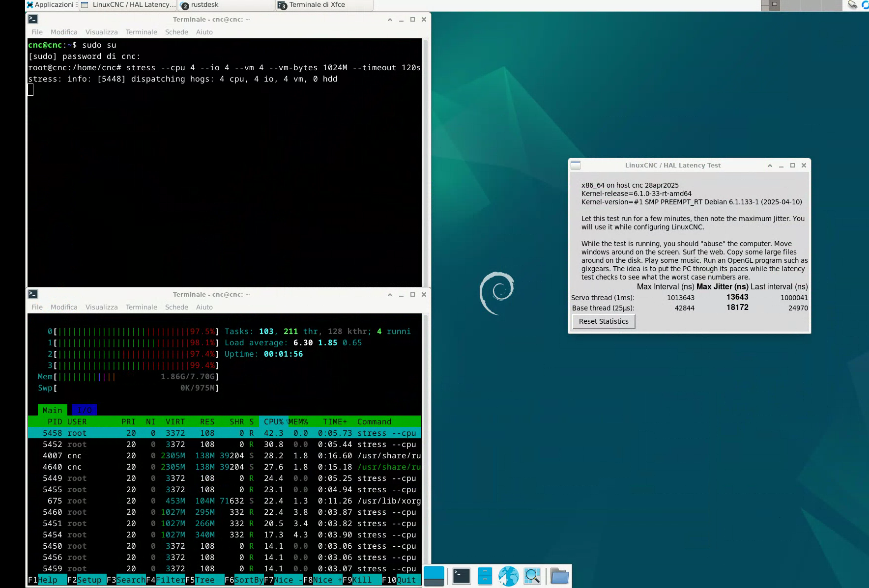This screenshot has height=588, width=869.
Task: Click F4 Filter in the htop footer
Action: [x=165, y=580]
